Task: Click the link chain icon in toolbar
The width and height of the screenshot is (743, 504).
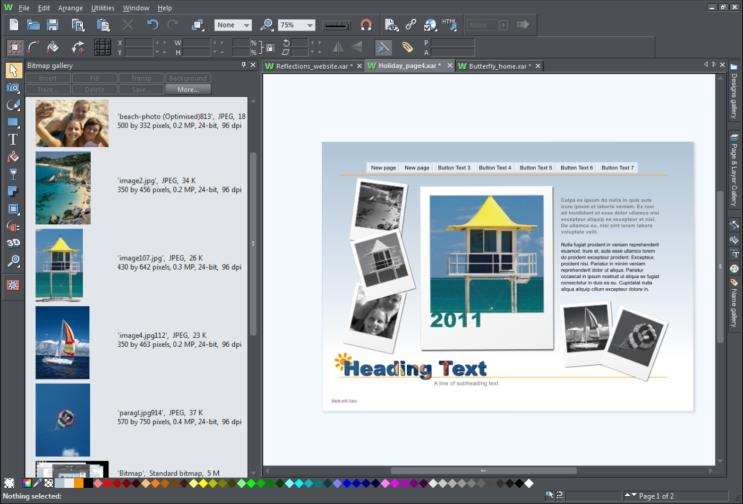Action: 410,25
